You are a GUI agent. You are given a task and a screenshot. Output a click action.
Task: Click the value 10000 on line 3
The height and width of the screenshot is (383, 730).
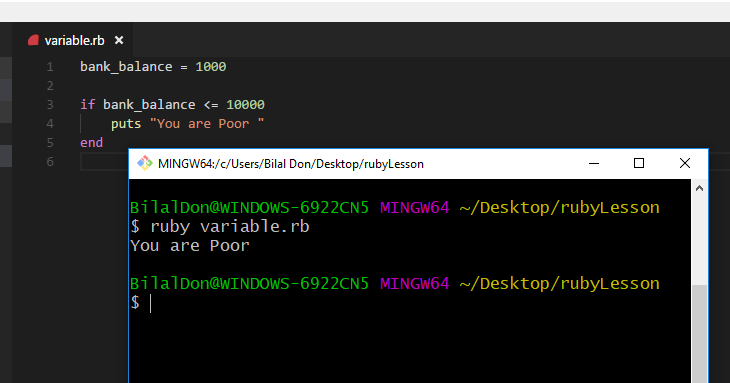coord(245,105)
